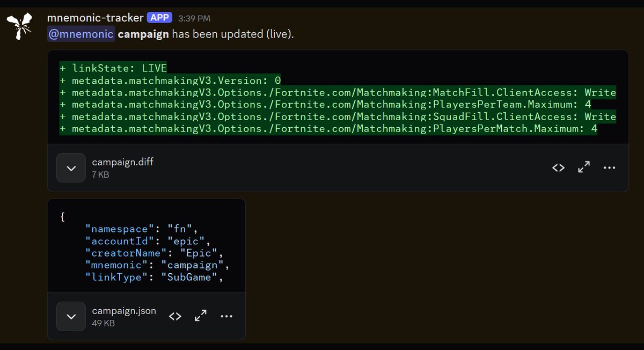Click the SquadFill.ClientAccess: Write diff line
Screen dimensions: 644x350
(338, 116)
